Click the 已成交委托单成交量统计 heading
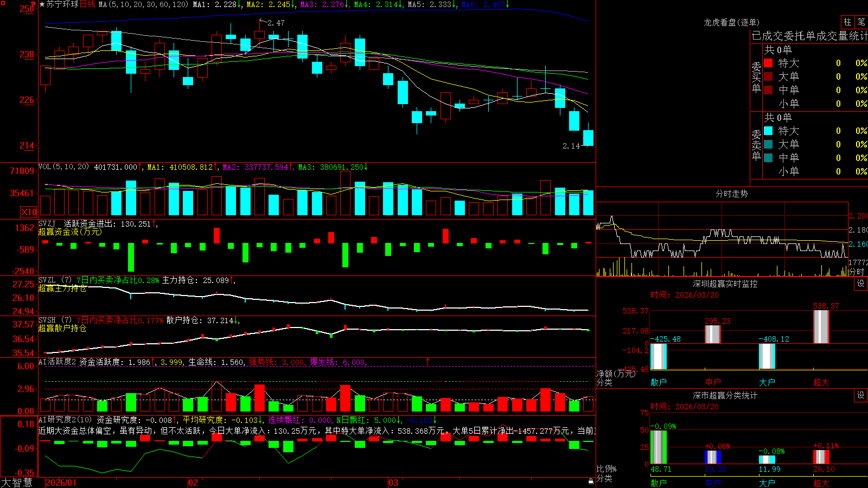 pyautogui.click(x=809, y=36)
